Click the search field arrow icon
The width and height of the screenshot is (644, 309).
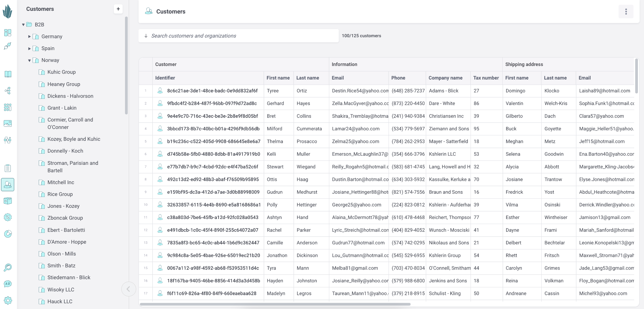tap(146, 36)
